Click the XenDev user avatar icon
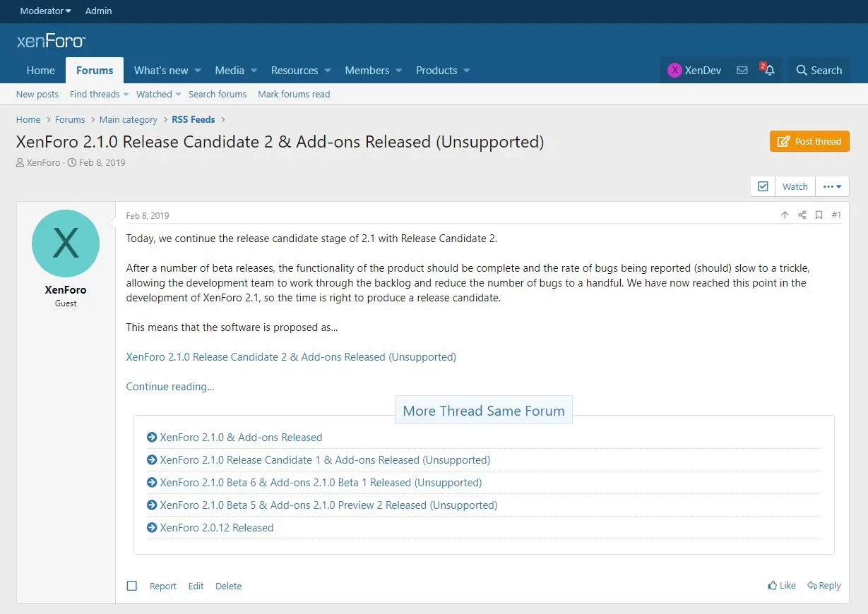 click(x=674, y=71)
